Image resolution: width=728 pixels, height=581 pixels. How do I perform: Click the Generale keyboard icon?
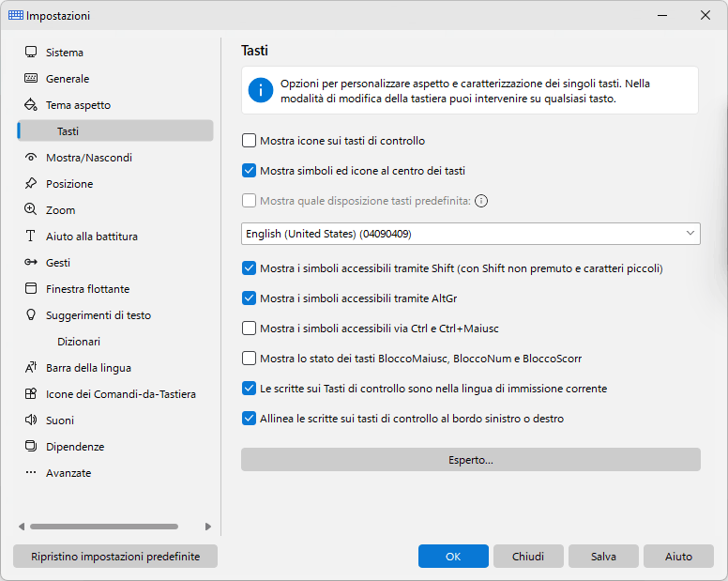click(31, 78)
